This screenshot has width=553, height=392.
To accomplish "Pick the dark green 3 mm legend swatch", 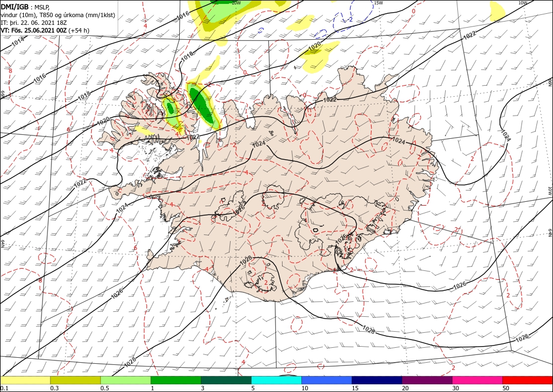I will click(x=226, y=380).
